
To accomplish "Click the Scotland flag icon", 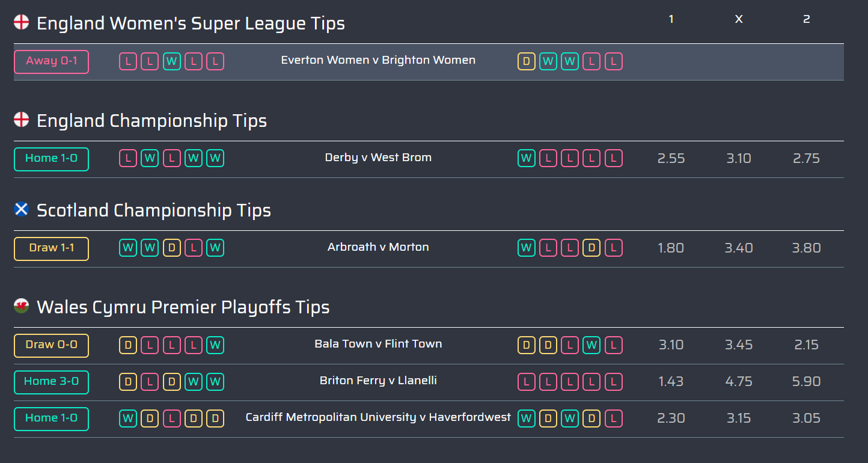I will click(21, 209).
